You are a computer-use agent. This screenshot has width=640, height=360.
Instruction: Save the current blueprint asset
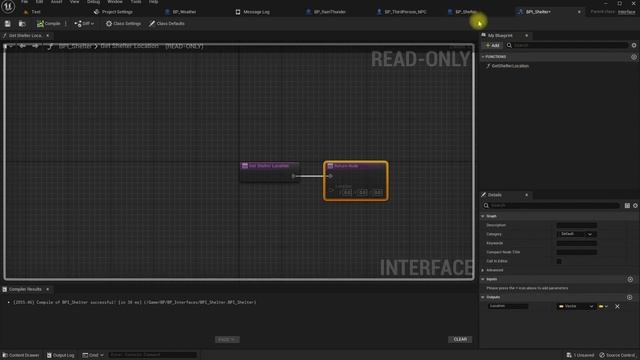[x=8, y=24]
